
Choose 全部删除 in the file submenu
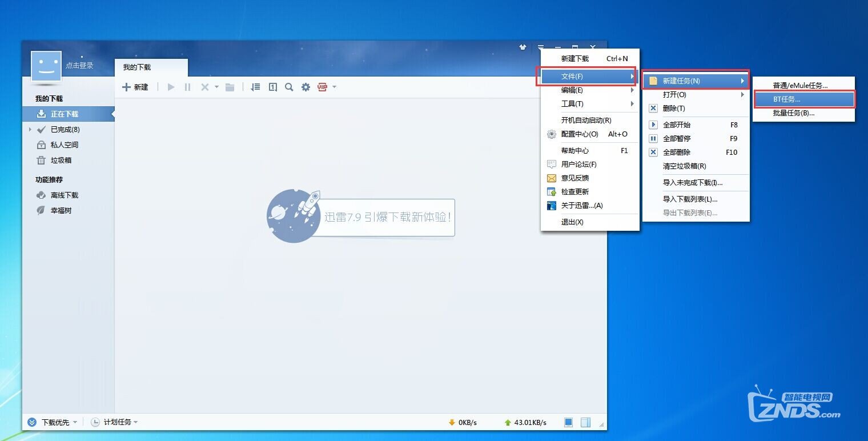pyautogui.click(x=696, y=153)
